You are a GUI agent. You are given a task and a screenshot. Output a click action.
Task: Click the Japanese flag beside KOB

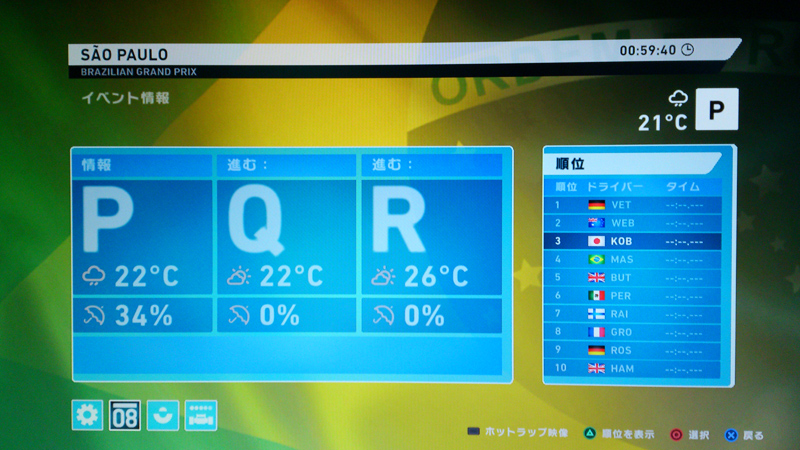596,241
